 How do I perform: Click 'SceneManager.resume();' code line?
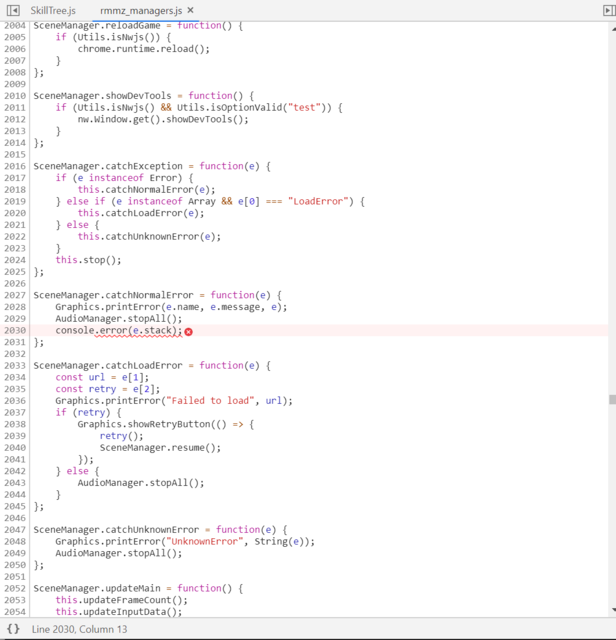tap(160, 448)
